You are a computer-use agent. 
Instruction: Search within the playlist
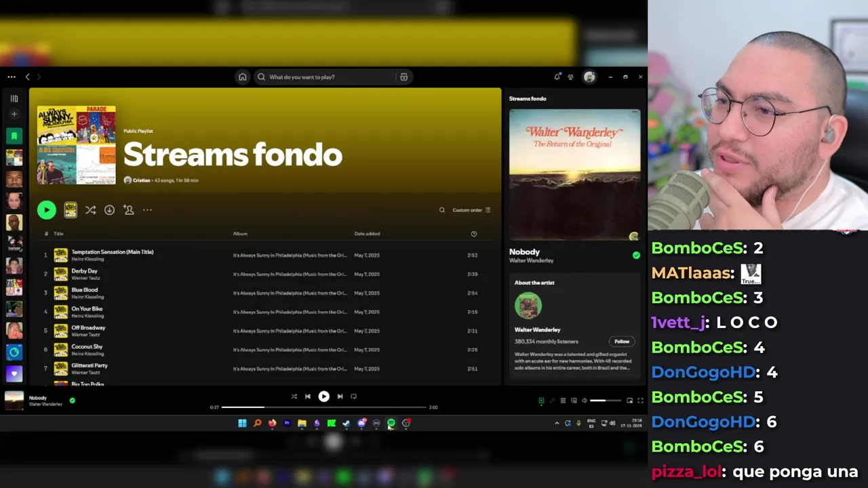[x=442, y=210]
